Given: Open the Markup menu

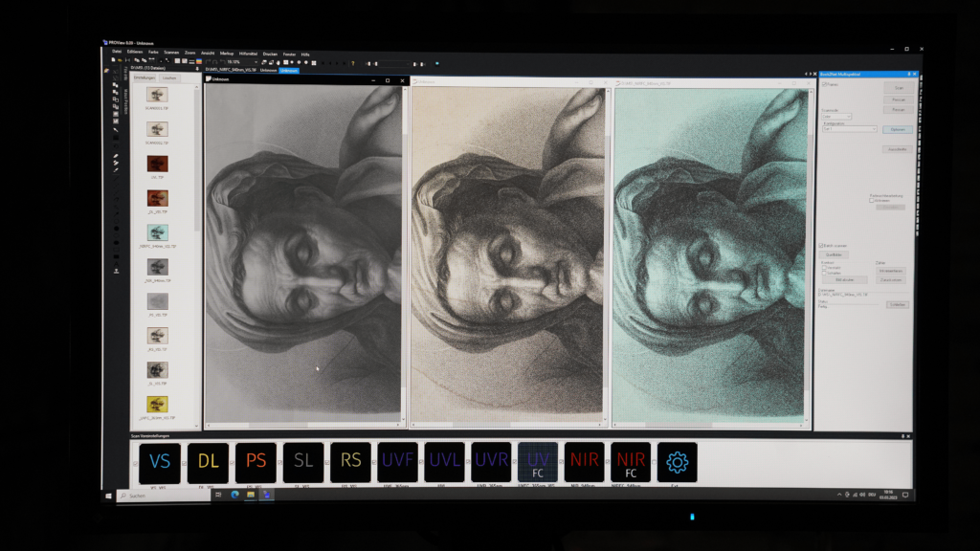Looking at the screenshot, I should click(227, 54).
